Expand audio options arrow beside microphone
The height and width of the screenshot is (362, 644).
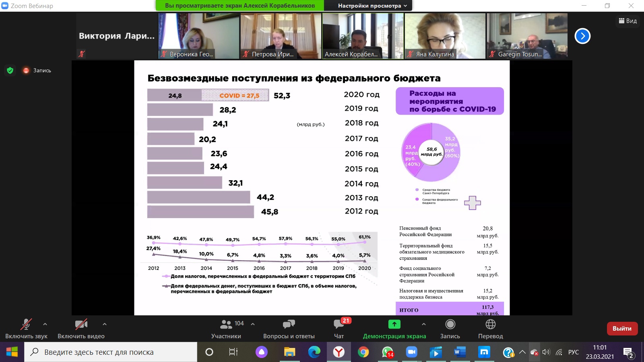point(45,324)
